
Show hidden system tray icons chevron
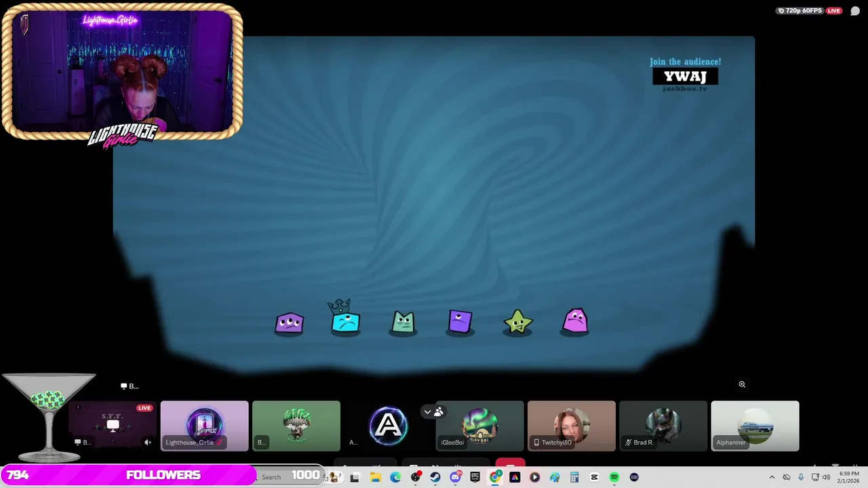pyautogui.click(x=772, y=477)
